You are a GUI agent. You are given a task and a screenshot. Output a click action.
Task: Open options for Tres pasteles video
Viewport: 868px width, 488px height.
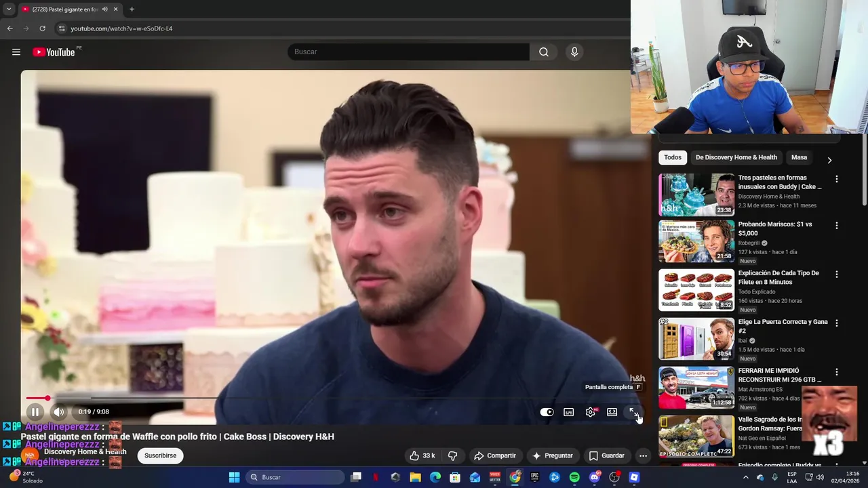pyautogui.click(x=836, y=179)
